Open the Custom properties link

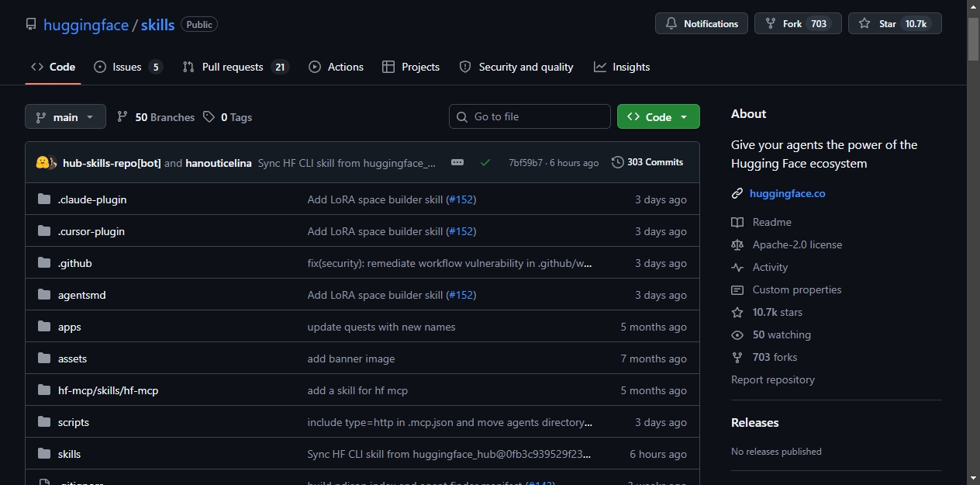coord(797,289)
